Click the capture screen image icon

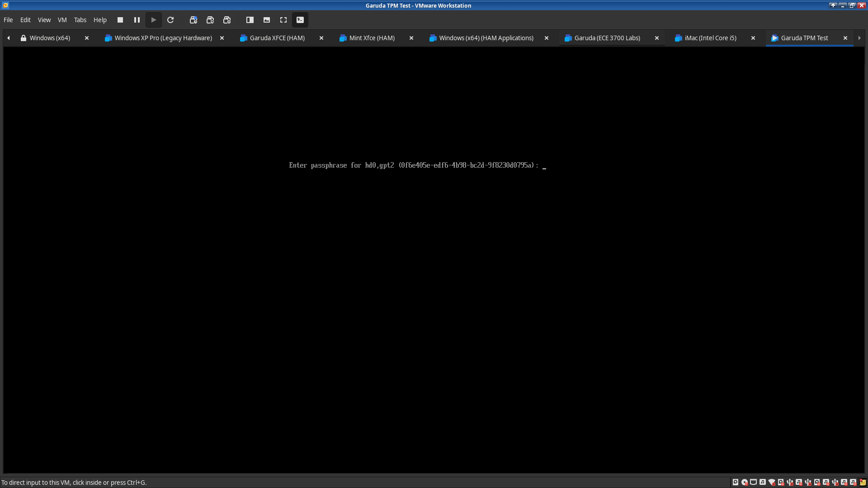(267, 20)
